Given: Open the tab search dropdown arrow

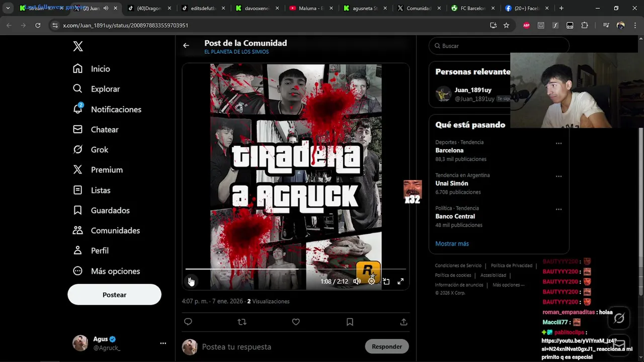Looking at the screenshot, I should click(x=8, y=8).
